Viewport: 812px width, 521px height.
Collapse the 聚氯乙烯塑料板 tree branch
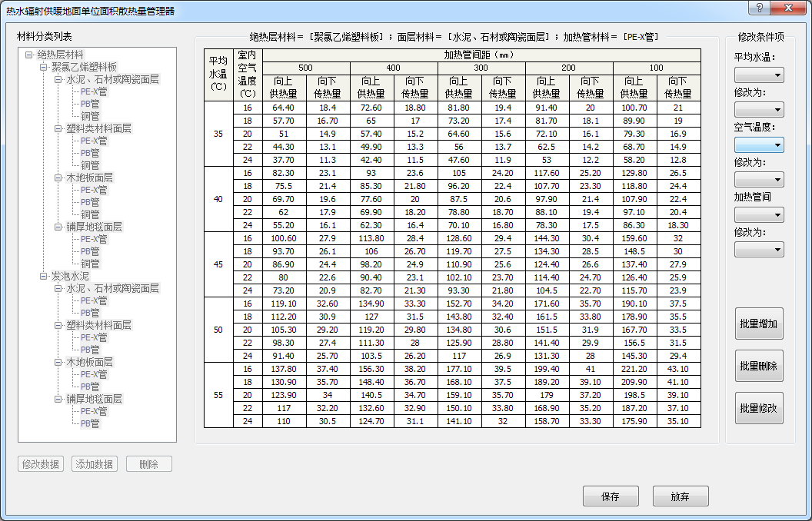pyautogui.click(x=43, y=68)
